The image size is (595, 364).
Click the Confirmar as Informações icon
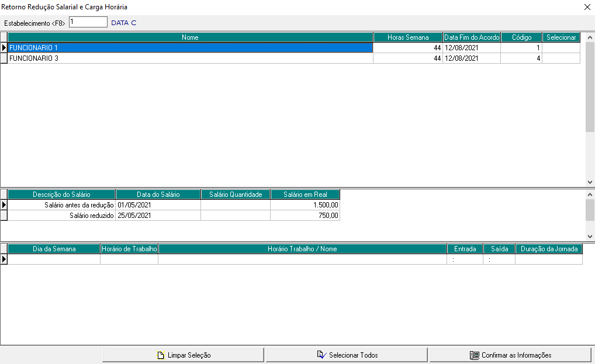pyautogui.click(x=475, y=355)
